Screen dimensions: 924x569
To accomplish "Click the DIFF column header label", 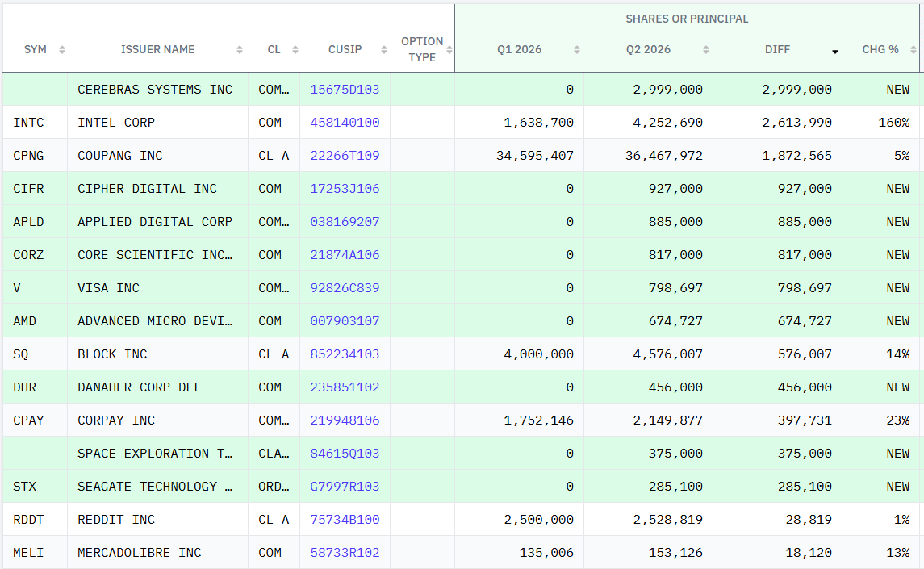I will [x=777, y=49].
